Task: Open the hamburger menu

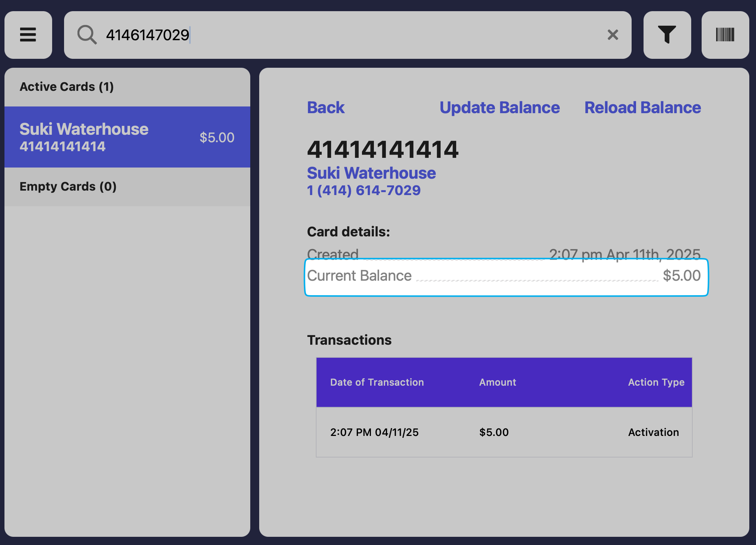Action: [x=28, y=35]
